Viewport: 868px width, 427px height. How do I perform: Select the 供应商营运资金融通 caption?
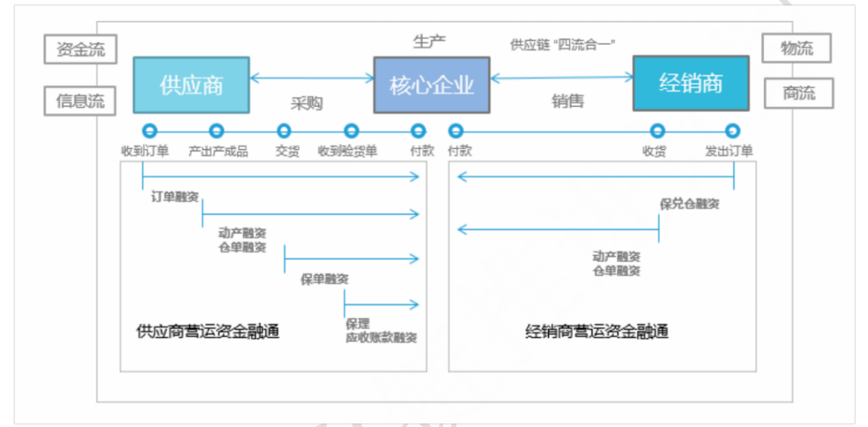pos(208,331)
